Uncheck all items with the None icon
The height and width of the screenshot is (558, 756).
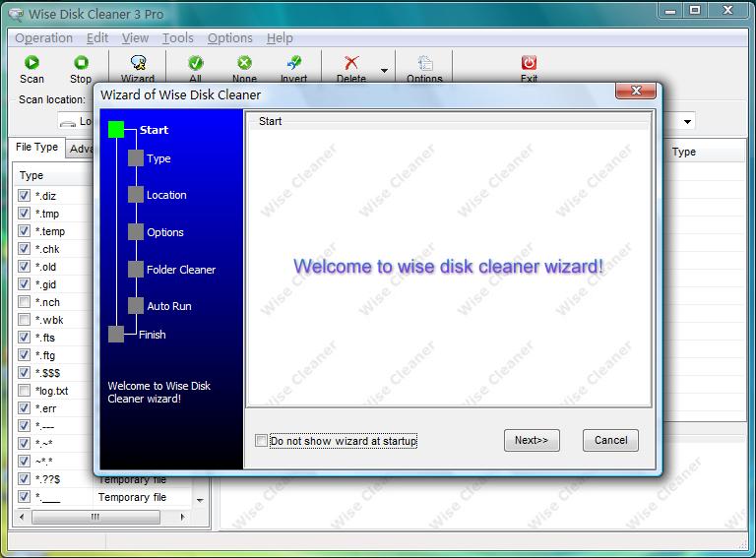244,63
